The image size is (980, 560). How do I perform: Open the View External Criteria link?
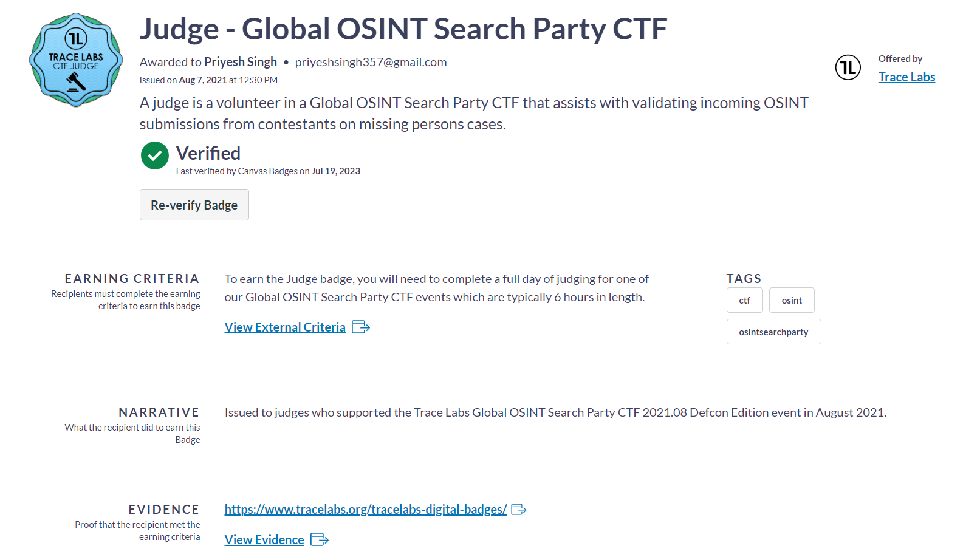click(x=285, y=327)
